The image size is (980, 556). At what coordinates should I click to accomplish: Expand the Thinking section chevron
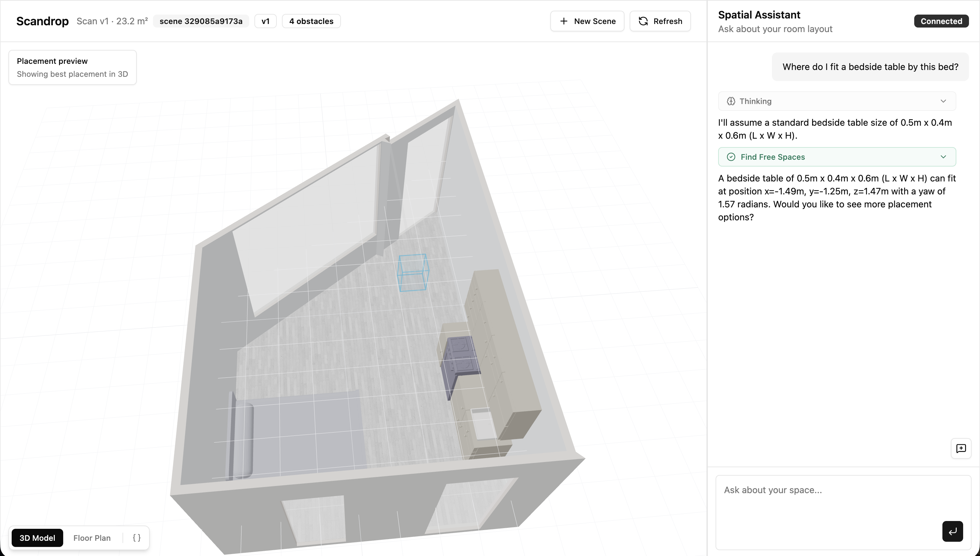tap(943, 101)
